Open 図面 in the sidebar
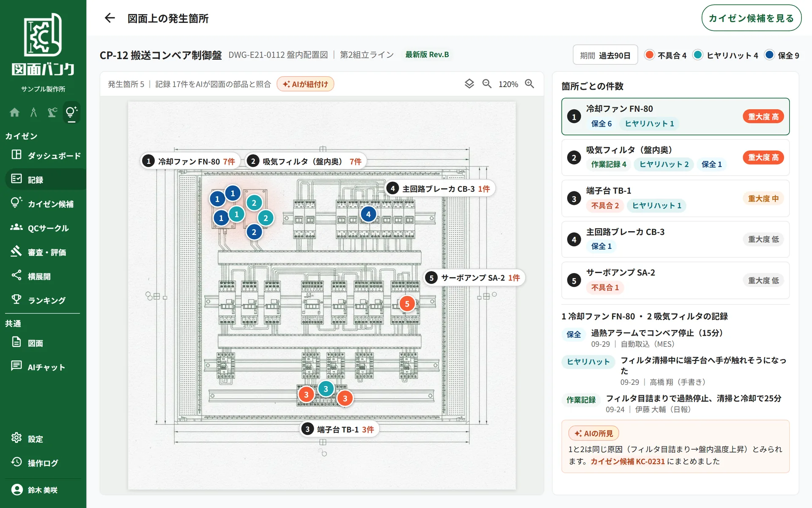 coord(46,343)
